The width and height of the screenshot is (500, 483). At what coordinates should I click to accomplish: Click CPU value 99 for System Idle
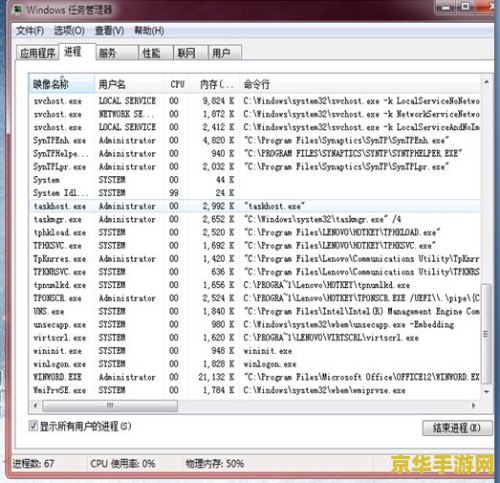coord(174,193)
